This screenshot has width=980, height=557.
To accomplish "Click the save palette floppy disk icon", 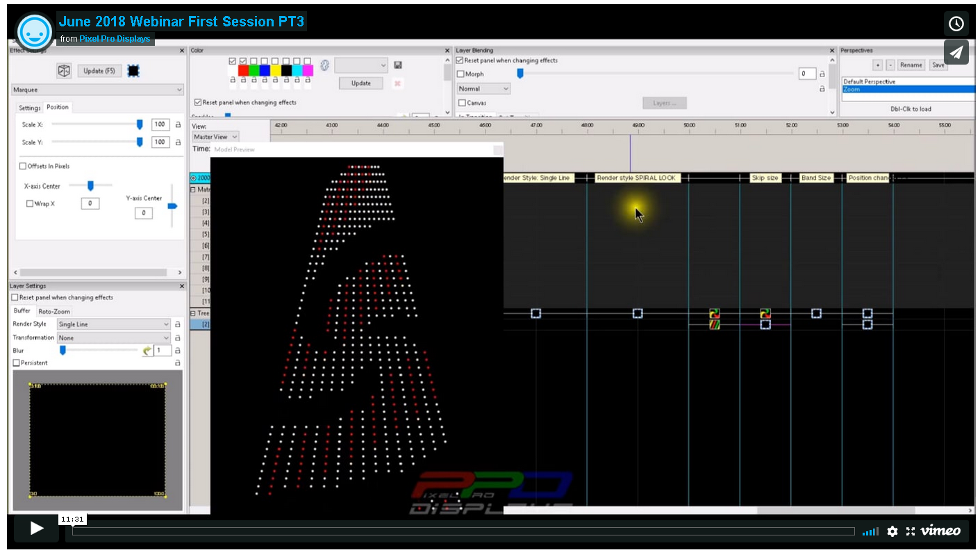I will pyautogui.click(x=398, y=65).
